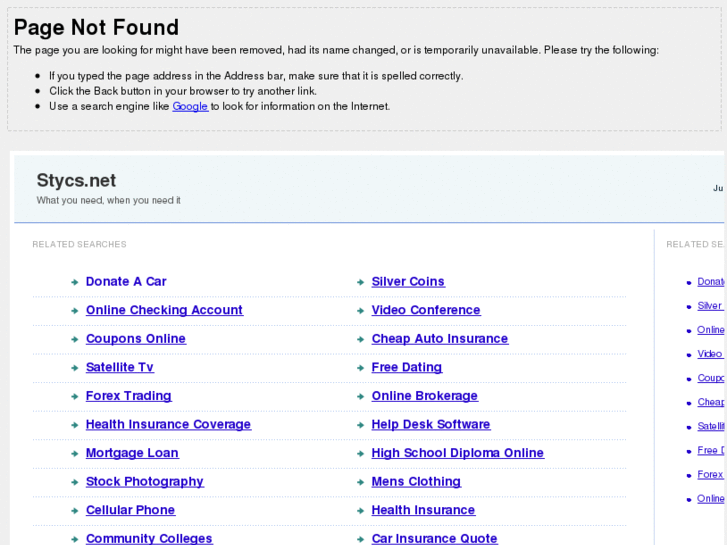Viewport: 727px width, 545px height.
Task: Visit the Coupons Online link
Action: [x=136, y=339]
